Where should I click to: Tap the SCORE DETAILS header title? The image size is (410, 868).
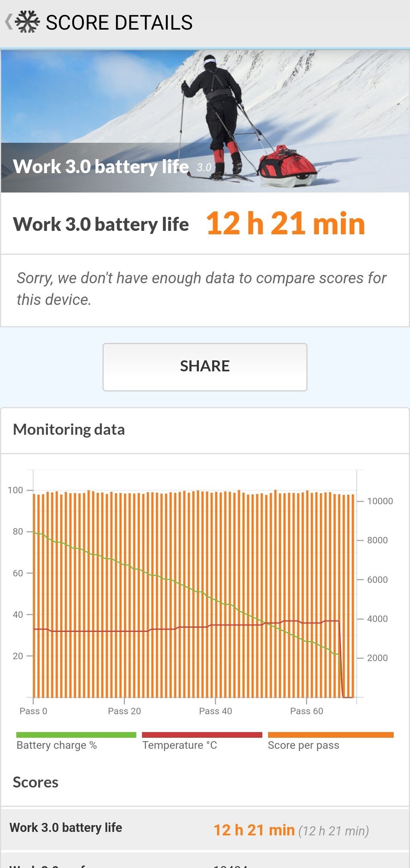[119, 22]
